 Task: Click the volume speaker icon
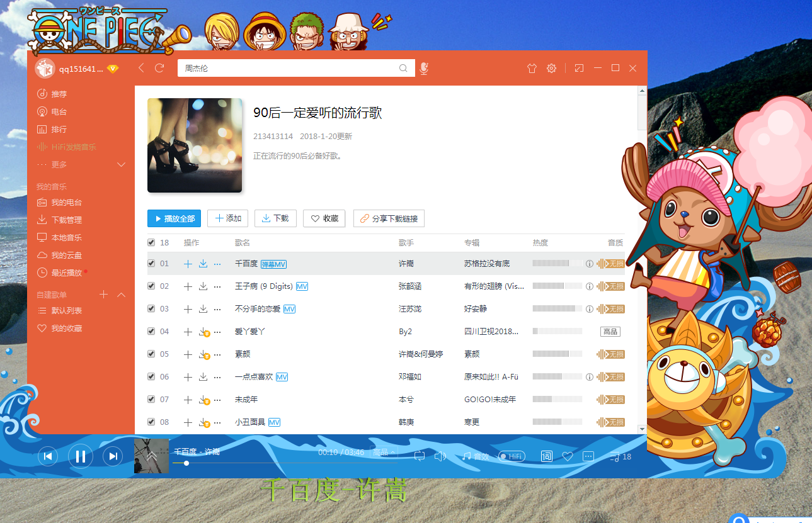440,456
